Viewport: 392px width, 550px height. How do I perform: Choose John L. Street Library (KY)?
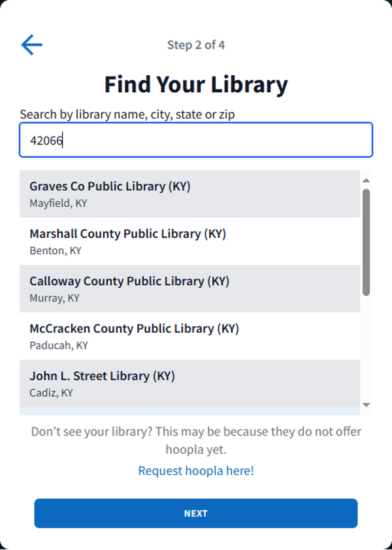click(189, 383)
